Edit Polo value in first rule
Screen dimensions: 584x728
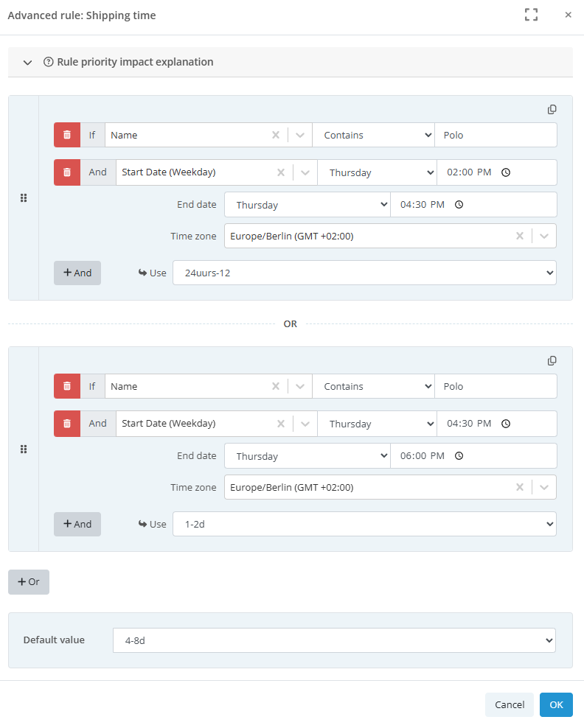click(x=496, y=135)
